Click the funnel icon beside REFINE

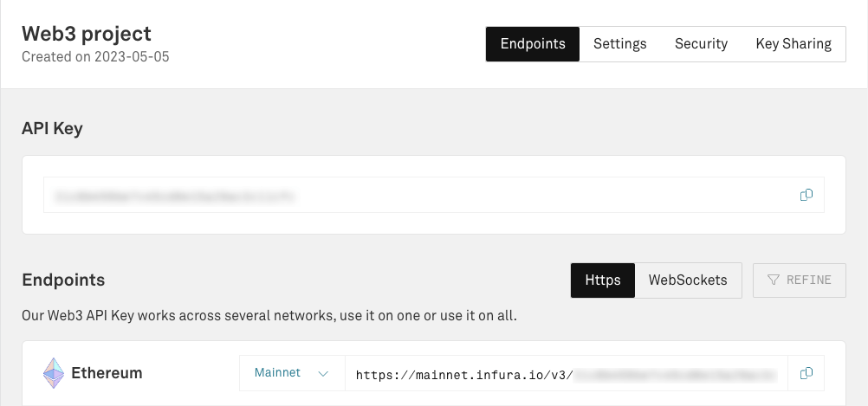[x=774, y=280]
